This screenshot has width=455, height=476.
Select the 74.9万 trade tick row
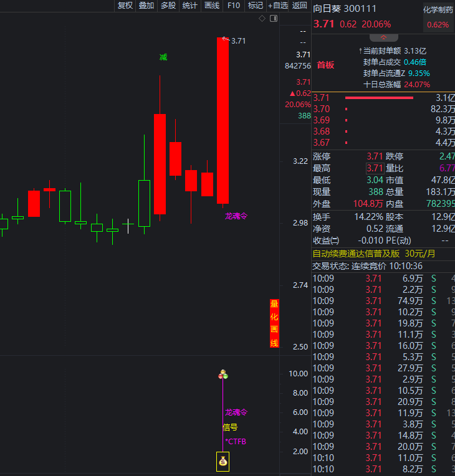click(x=383, y=301)
